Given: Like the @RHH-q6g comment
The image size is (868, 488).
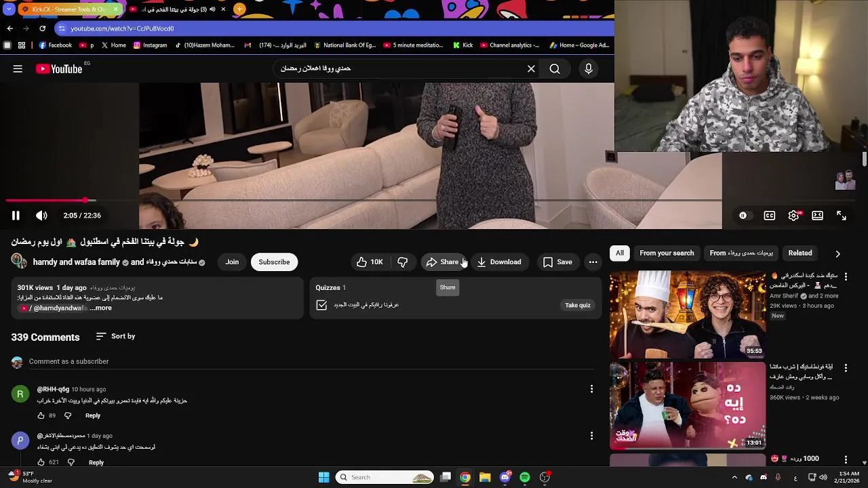Looking at the screenshot, I should pyautogui.click(x=41, y=415).
